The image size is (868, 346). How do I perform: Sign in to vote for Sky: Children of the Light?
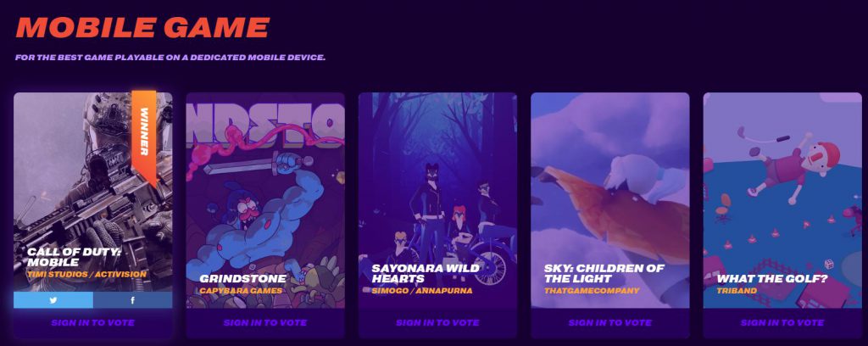click(610, 323)
